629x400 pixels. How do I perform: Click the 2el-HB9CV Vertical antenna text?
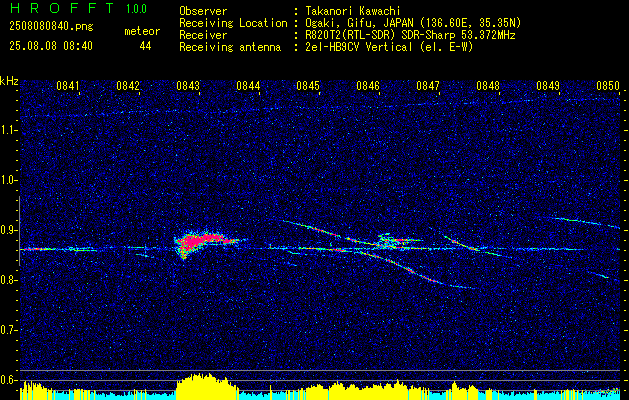pyautogui.click(x=387, y=47)
